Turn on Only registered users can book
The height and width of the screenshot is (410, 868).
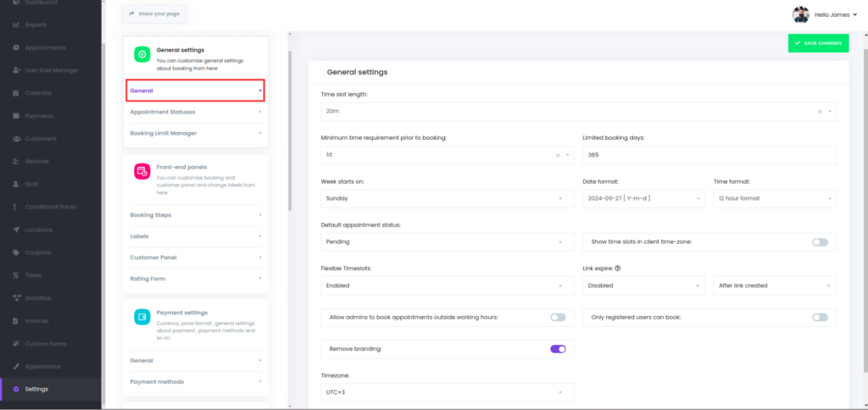(820, 317)
